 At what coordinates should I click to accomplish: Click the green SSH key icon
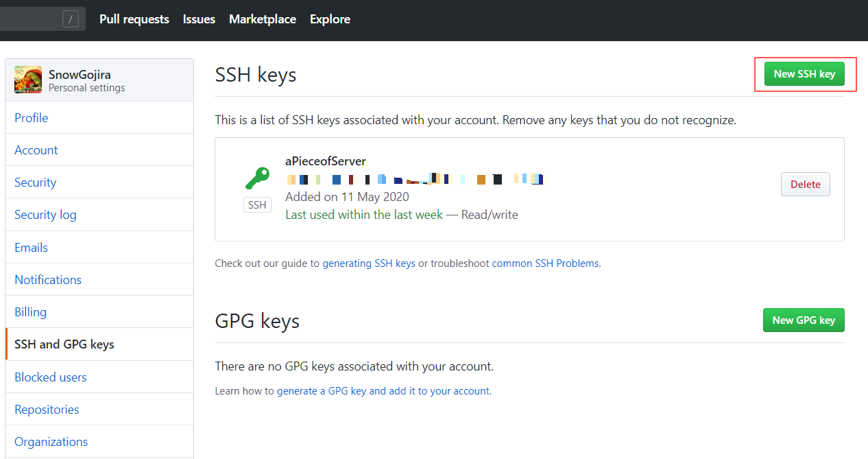[x=257, y=178]
